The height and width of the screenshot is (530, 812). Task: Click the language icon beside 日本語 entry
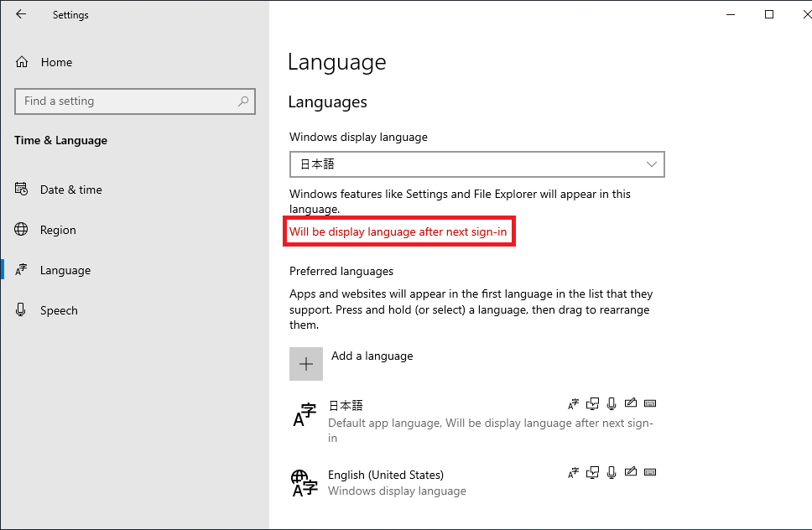click(304, 414)
